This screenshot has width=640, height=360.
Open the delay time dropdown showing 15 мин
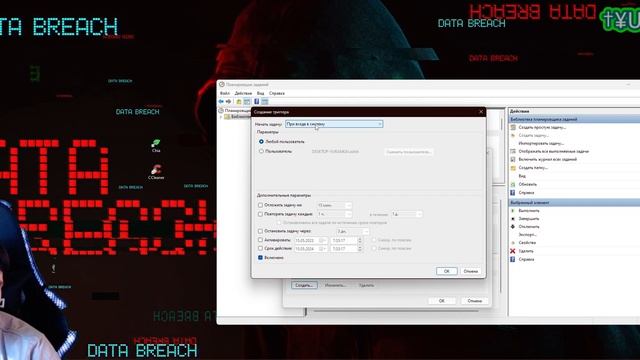pyautogui.click(x=334, y=205)
